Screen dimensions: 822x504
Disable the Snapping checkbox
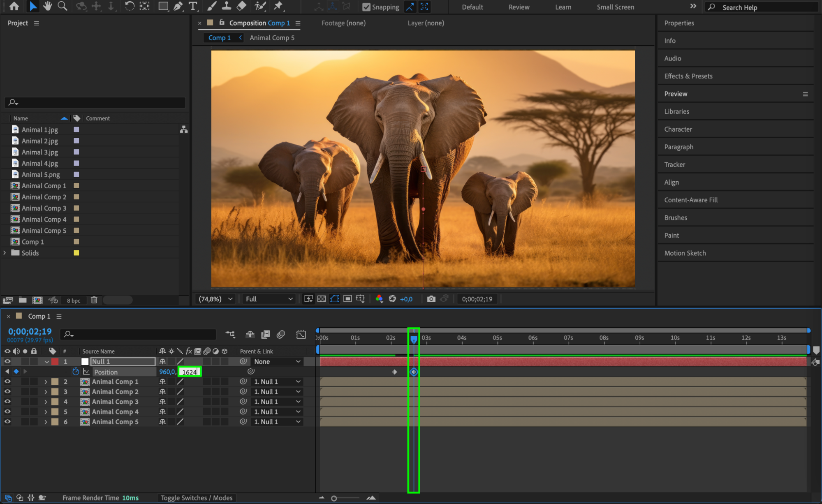pyautogui.click(x=366, y=7)
